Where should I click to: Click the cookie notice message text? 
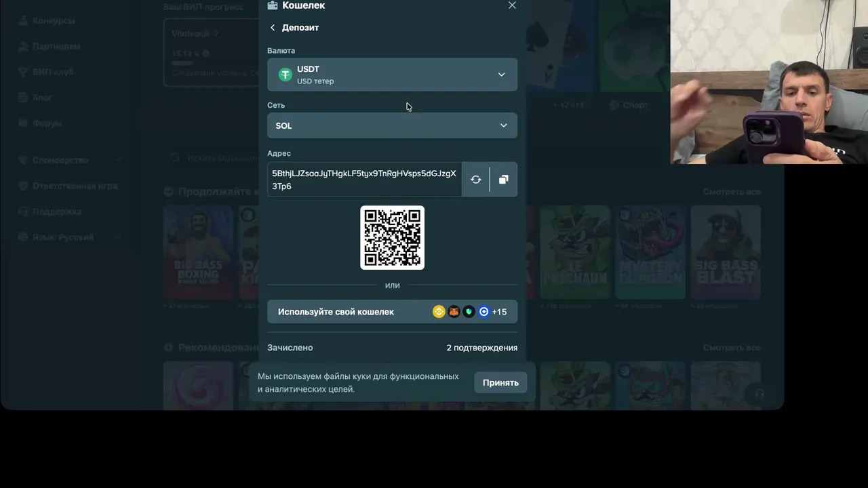[x=358, y=383]
